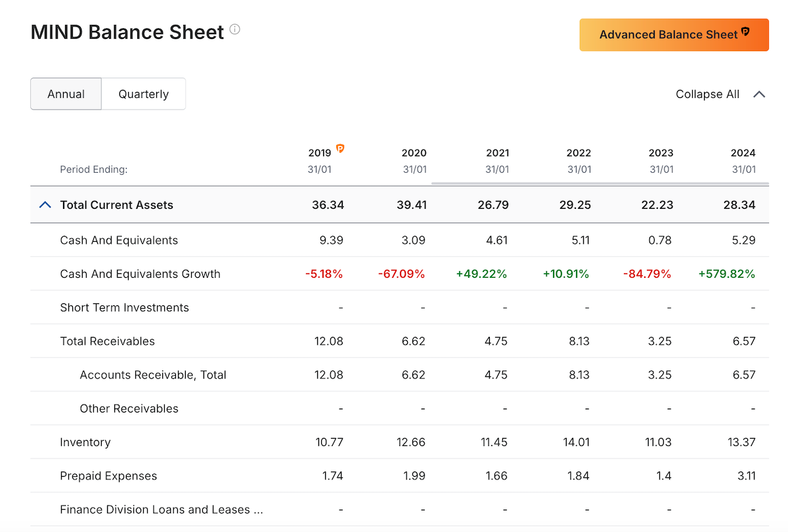Click the Accounts Receivable, Total row label
The height and width of the screenshot is (532, 788).
[153, 375]
